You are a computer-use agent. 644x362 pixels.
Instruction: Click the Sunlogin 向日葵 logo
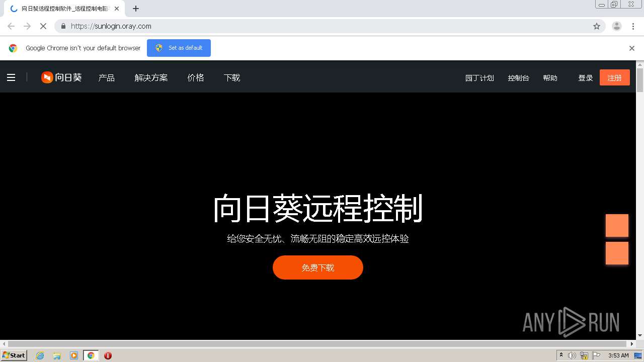tap(61, 77)
